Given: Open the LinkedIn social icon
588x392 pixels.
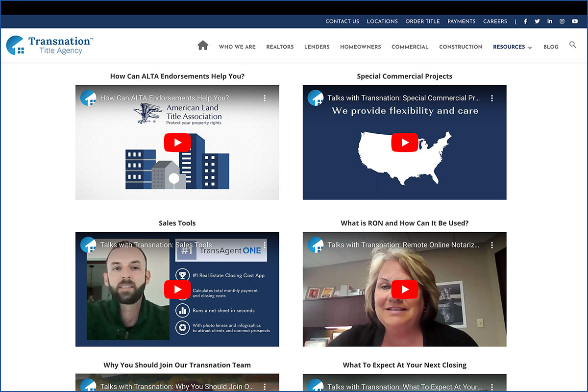Looking at the screenshot, I should pyautogui.click(x=550, y=21).
